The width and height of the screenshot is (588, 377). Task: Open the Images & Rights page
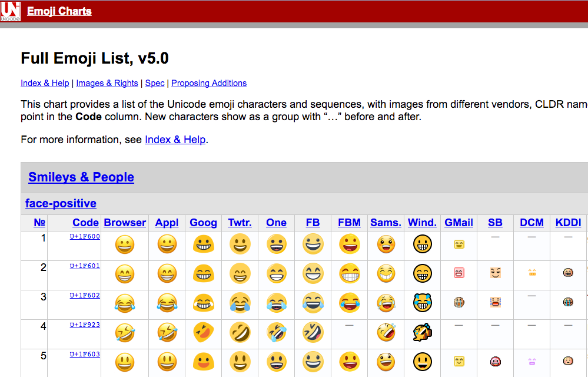(x=107, y=83)
